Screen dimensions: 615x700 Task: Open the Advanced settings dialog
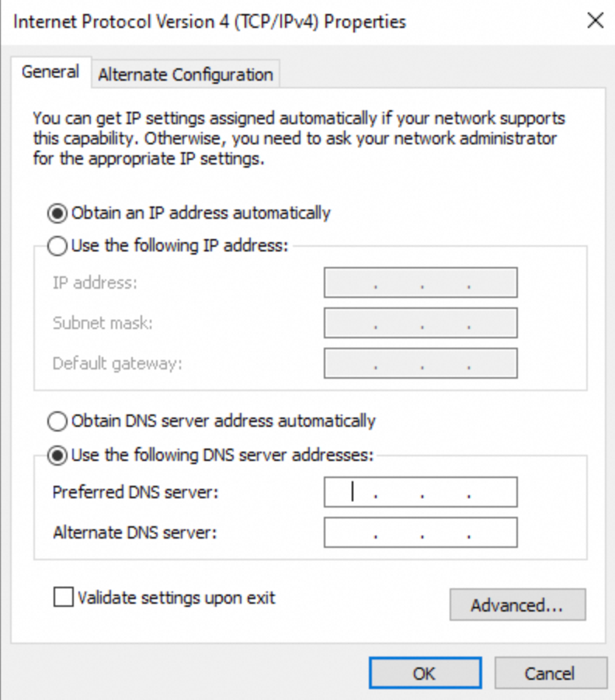[518, 605]
